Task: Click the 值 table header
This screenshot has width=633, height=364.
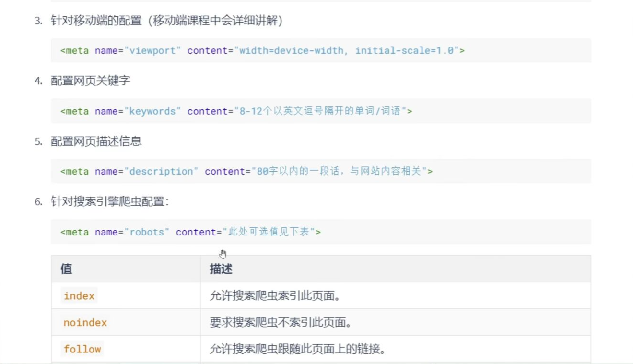Action: click(x=66, y=269)
